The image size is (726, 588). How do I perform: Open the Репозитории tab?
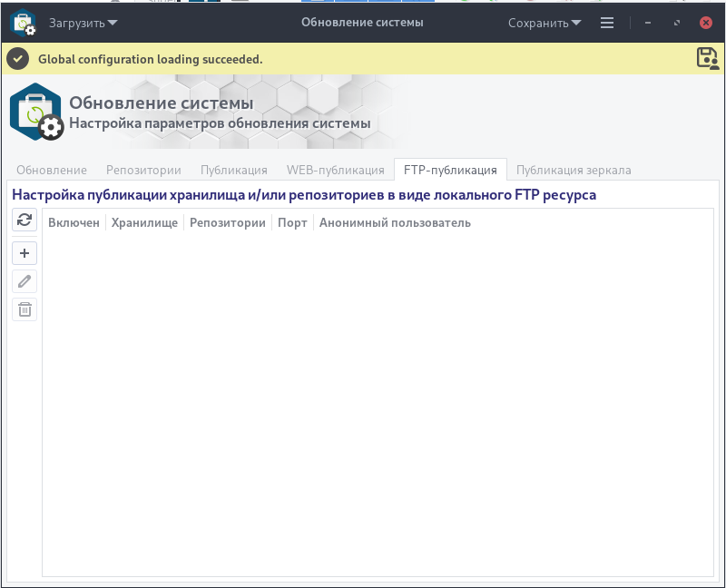(x=143, y=170)
